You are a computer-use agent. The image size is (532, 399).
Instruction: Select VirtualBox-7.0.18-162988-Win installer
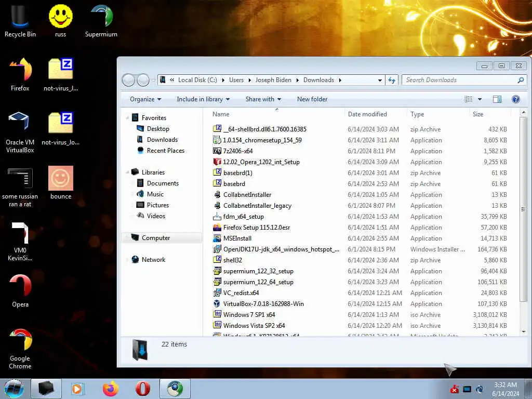pyautogui.click(x=263, y=303)
